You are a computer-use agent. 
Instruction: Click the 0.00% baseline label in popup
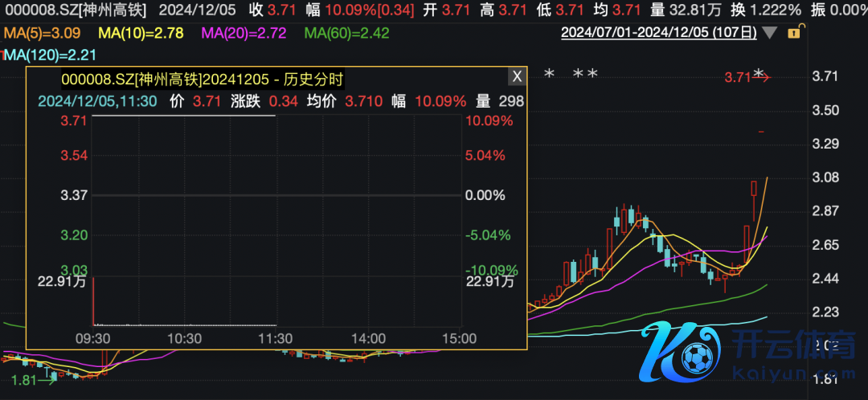tap(486, 195)
